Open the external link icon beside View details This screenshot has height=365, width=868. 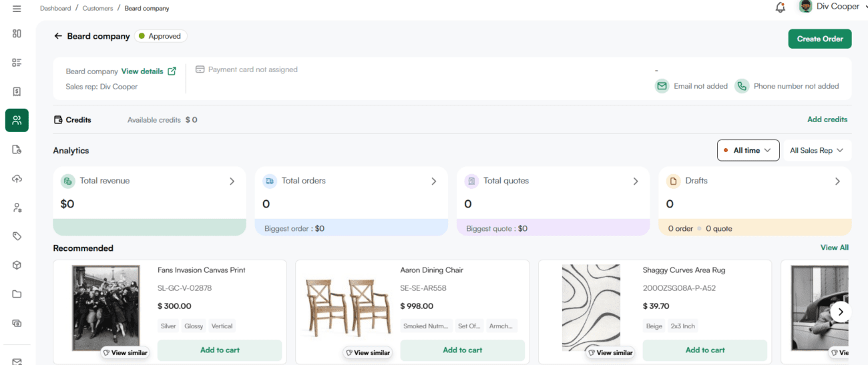click(x=172, y=71)
